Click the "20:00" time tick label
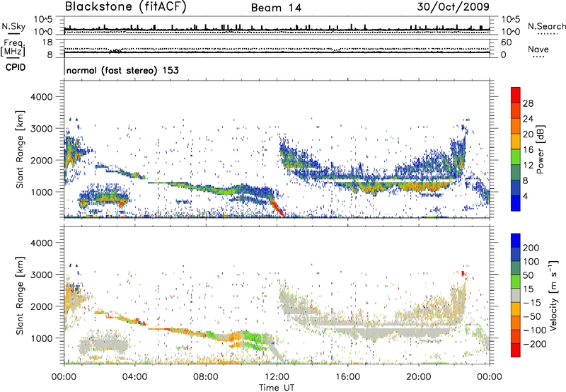Image resolution: width=566 pixels, height=392 pixels. tap(419, 377)
